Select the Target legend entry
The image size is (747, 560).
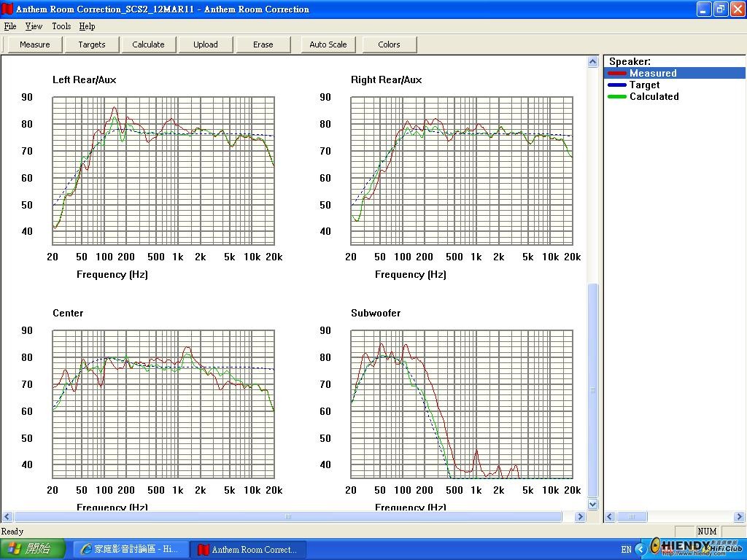[x=675, y=85]
